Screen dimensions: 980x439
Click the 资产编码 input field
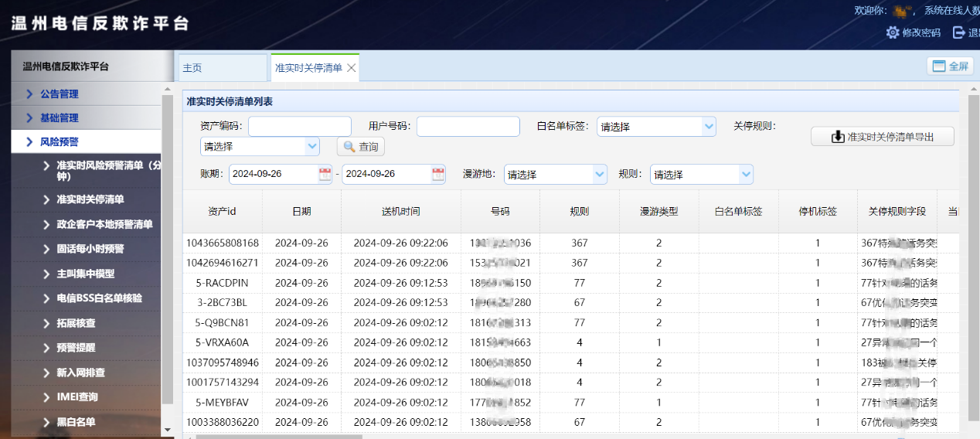tap(300, 126)
